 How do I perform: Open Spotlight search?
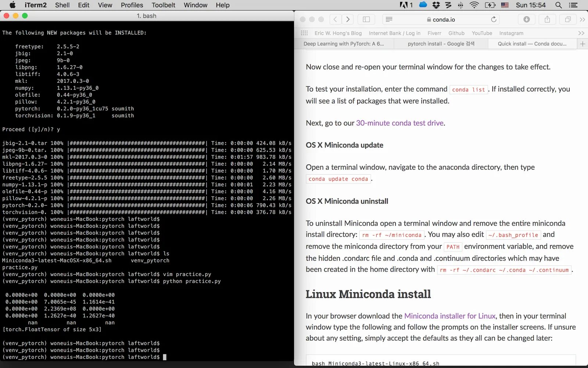[x=559, y=5]
